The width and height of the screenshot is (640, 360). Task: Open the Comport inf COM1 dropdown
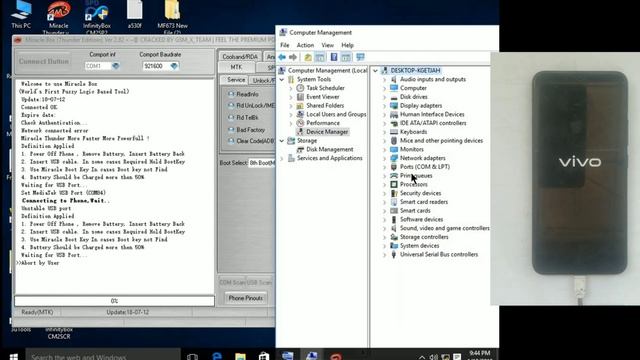click(116, 66)
